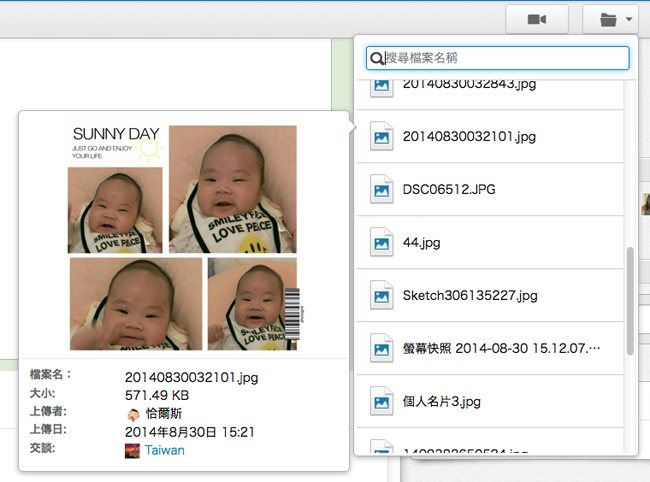Open the 44.jpg file entry
This screenshot has height=482, width=650.
pyautogui.click(x=421, y=242)
